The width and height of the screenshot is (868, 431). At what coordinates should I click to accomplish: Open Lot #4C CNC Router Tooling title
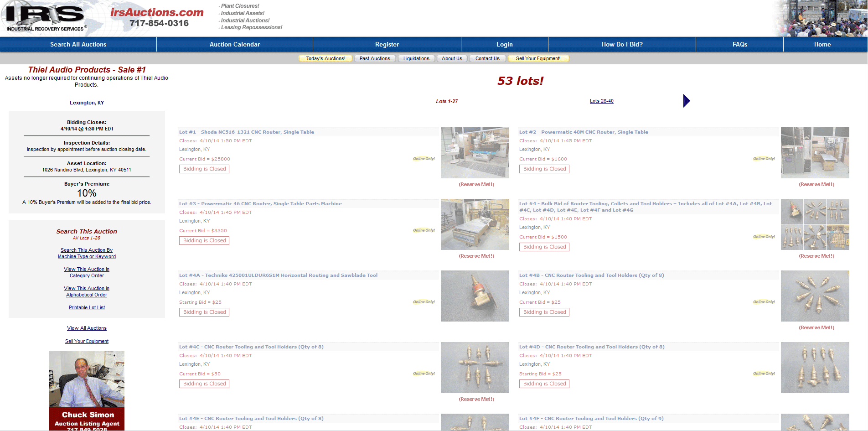(251, 347)
